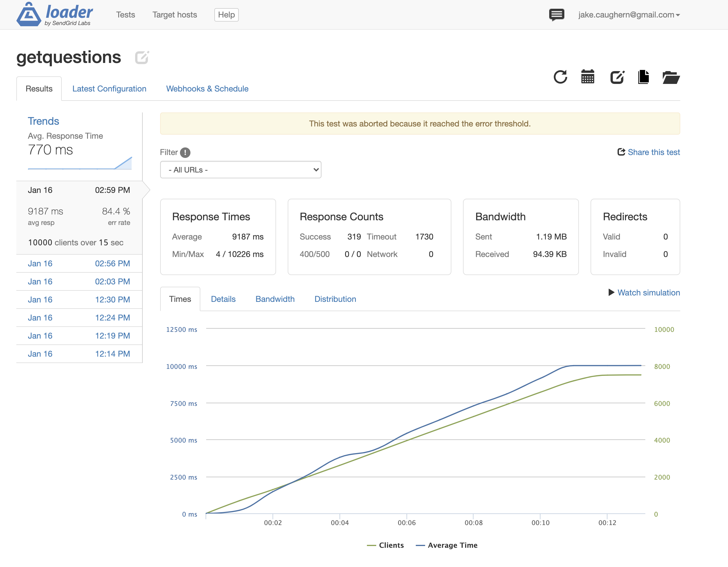Open Webhooks & Schedule tab

207,89
